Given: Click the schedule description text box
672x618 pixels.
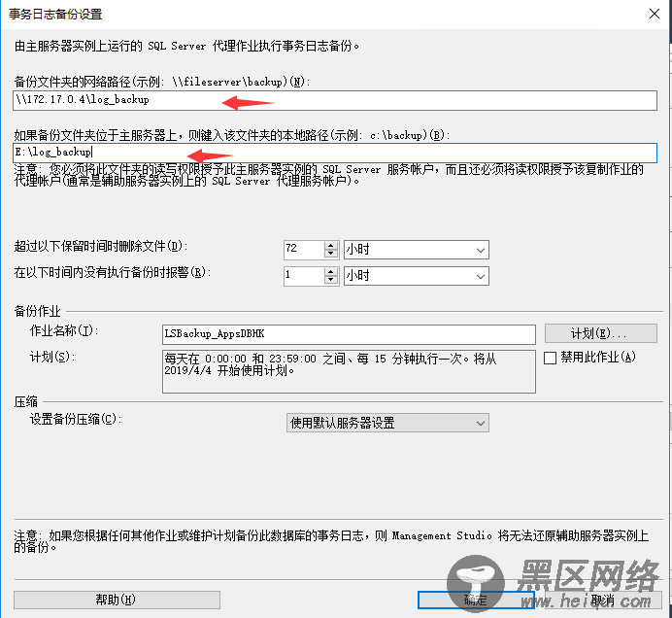Looking at the screenshot, I should pyautogui.click(x=349, y=371).
